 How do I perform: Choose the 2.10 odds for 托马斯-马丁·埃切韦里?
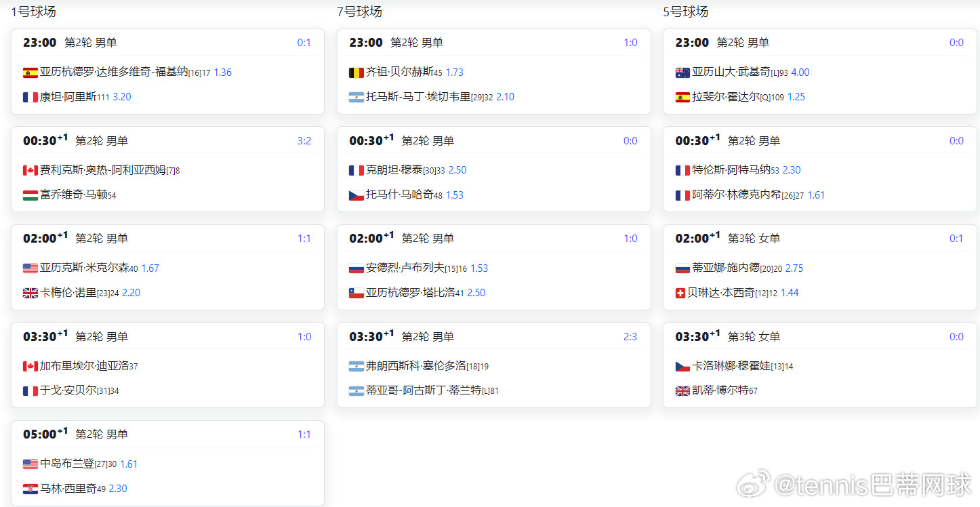[506, 97]
